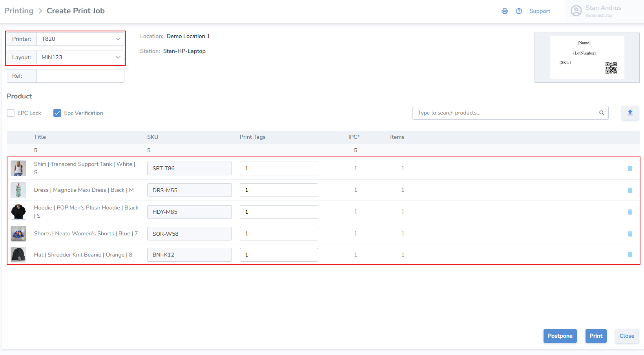Click the upload products arrow icon
644x355 pixels.
630,113
